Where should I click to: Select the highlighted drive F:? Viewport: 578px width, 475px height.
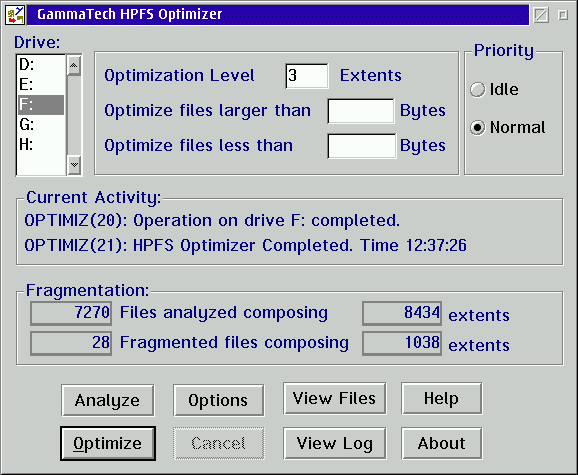pyautogui.click(x=41, y=105)
